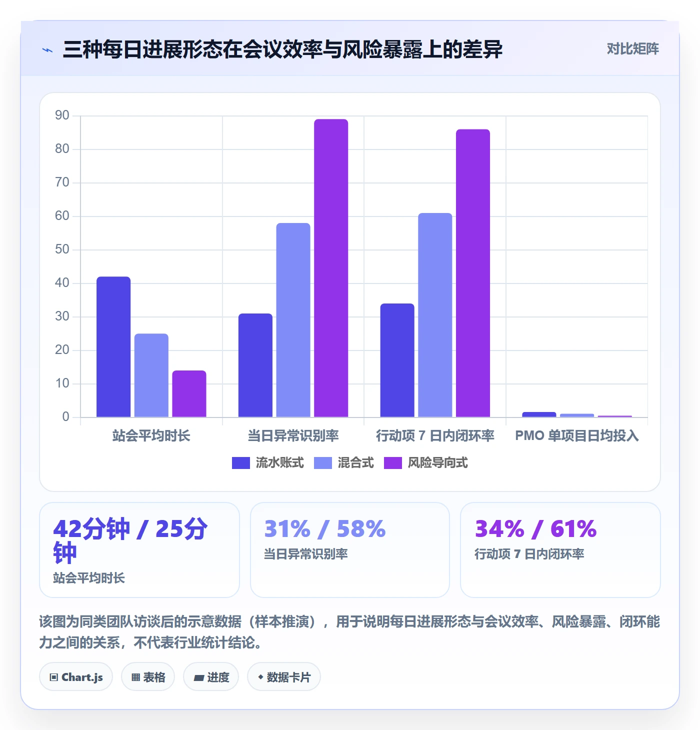The image size is (700, 730).
Task: Select the 进度 tag chip
Action: (211, 677)
